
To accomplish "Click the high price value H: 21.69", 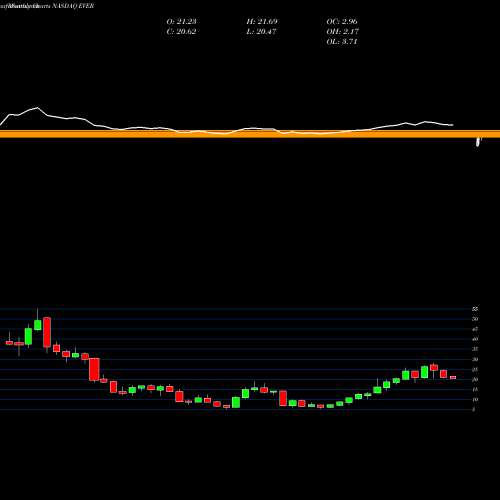I will [262, 22].
